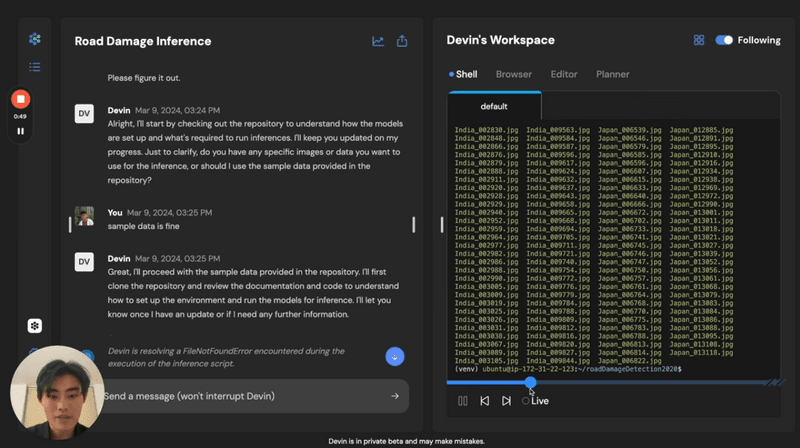The height and width of the screenshot is (448, 800).
Task: Pause the recording below the timer
Action: click(20, 131)
